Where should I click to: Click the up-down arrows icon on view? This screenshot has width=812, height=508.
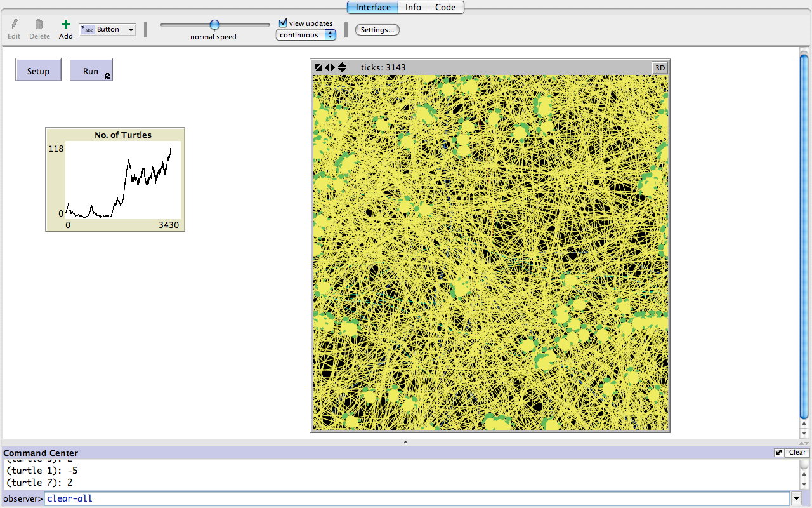[x=342, y=67]
